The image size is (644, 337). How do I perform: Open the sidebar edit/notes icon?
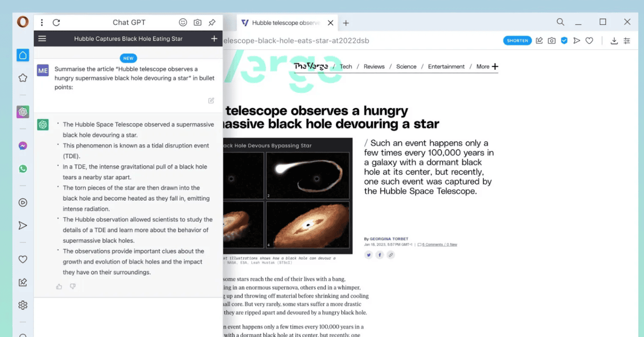(x=23, y=282)
